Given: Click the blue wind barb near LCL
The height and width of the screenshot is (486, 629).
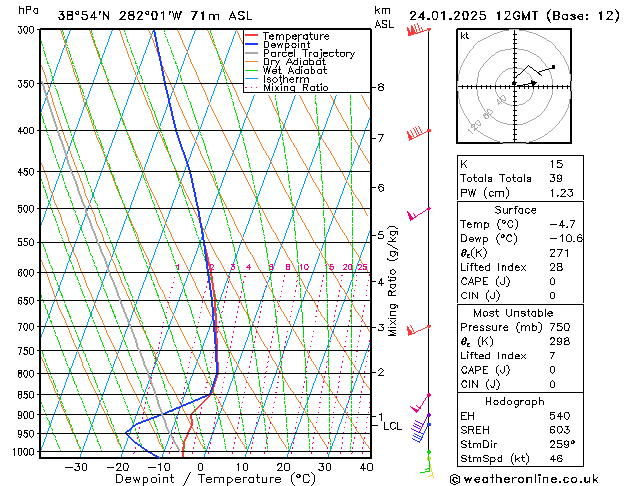Looking at the screenshot, I should [x=420, y=432].
